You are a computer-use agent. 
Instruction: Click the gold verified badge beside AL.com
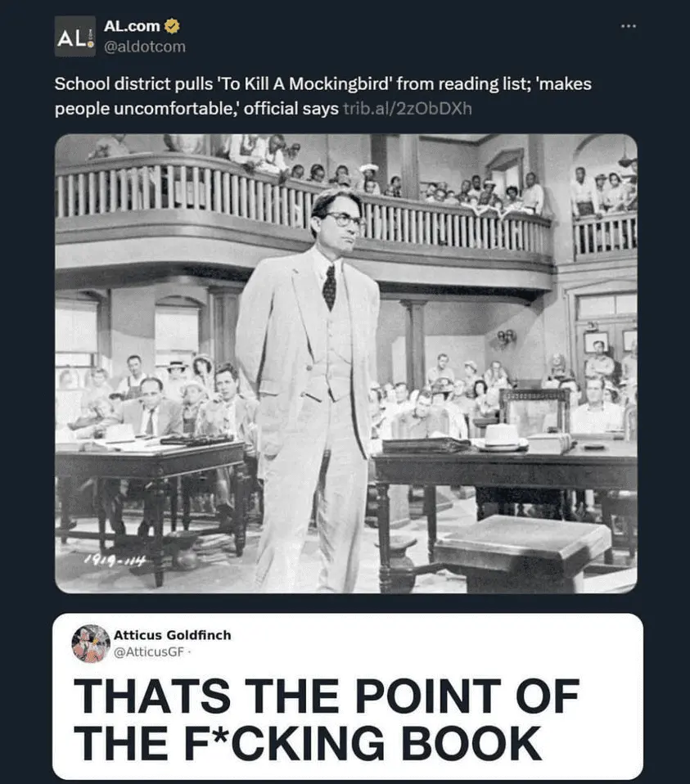click(173, 26)
